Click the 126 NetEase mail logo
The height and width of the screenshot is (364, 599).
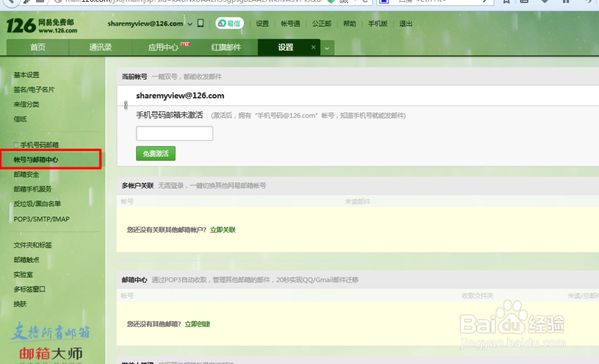42,25
